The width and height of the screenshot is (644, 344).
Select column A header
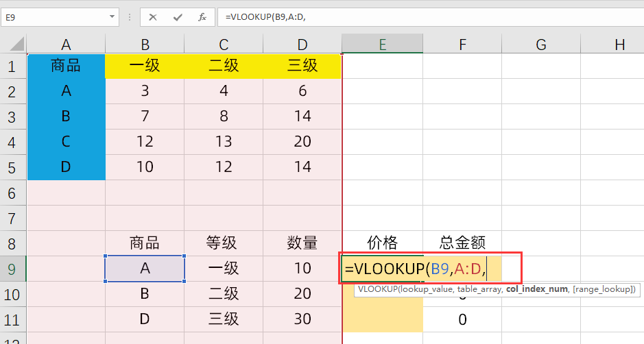66,44
